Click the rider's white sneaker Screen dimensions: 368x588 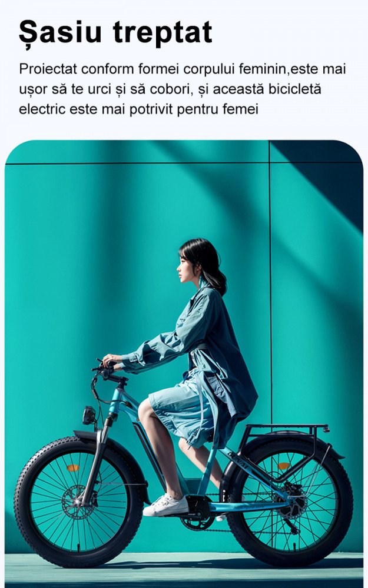pos(165,505)
